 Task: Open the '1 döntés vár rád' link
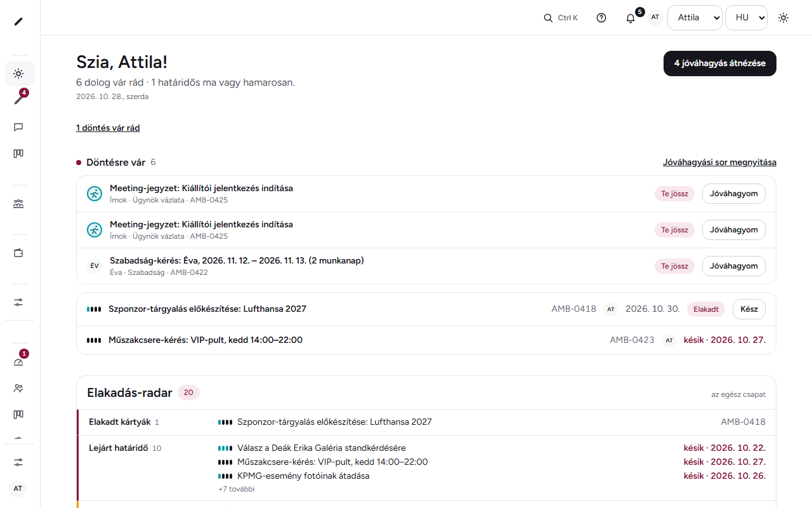point(108,128)
